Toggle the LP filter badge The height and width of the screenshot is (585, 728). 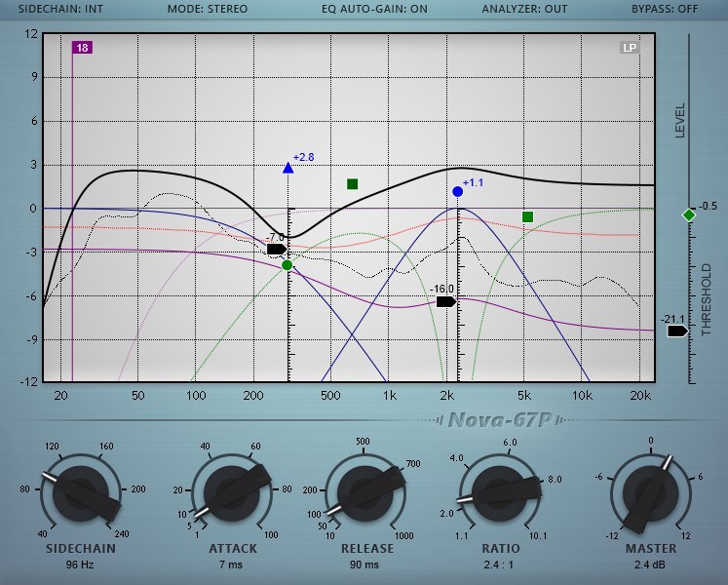[630, 48]
